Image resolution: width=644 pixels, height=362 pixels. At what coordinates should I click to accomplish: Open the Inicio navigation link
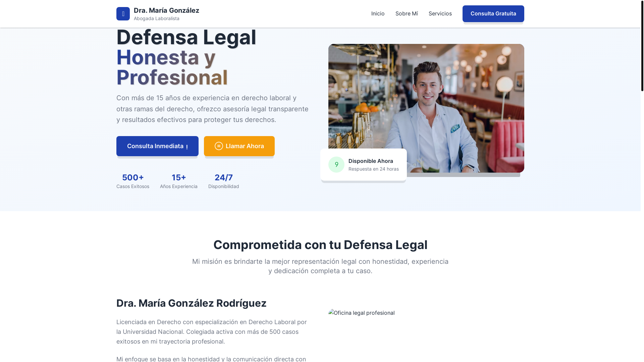pos(378,13)
